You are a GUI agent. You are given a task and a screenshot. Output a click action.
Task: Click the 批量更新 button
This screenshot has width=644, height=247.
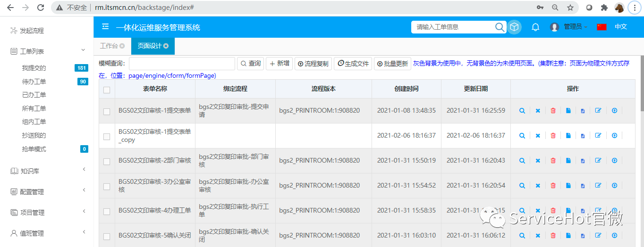[392, 64]
